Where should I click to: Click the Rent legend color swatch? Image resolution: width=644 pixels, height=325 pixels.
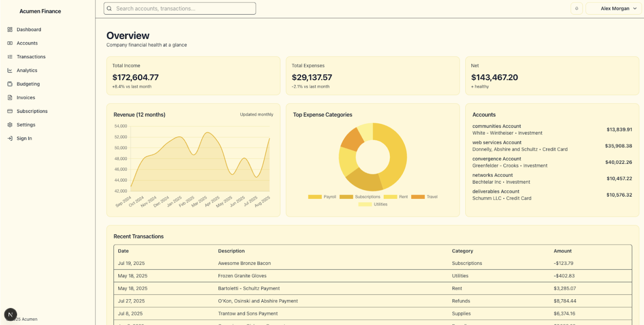(x=390, y=197)
